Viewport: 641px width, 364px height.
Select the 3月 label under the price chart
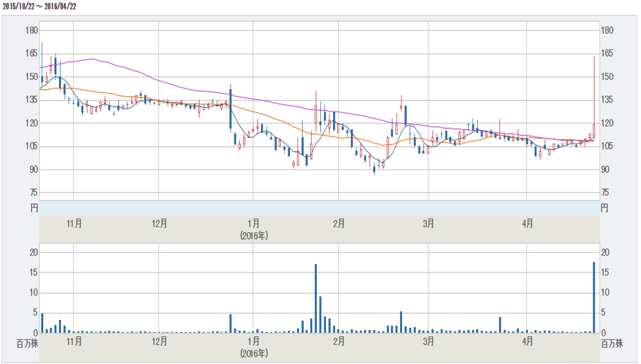pyautogui.click(x=428, y=223)
